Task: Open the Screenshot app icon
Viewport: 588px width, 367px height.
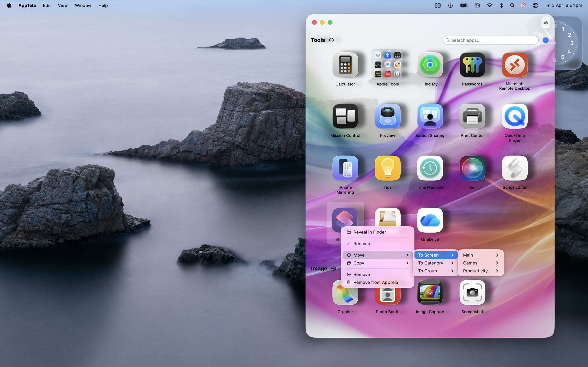Action: click(472, 292)
